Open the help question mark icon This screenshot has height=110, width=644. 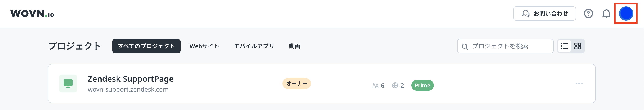(588, 13)
